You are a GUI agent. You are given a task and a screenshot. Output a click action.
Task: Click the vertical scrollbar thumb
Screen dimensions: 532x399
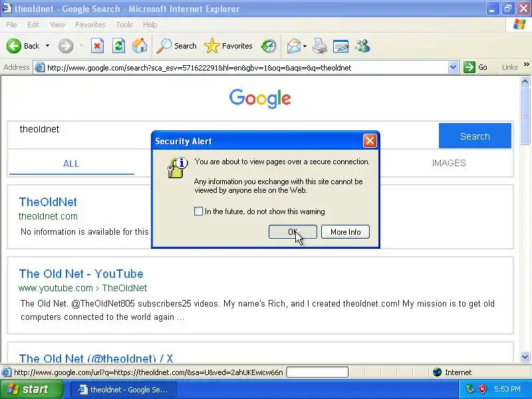525,116
